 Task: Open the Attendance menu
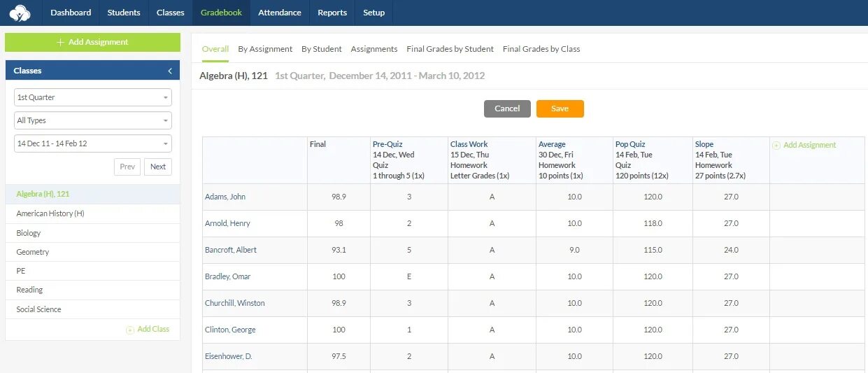(x=279, y=13)
